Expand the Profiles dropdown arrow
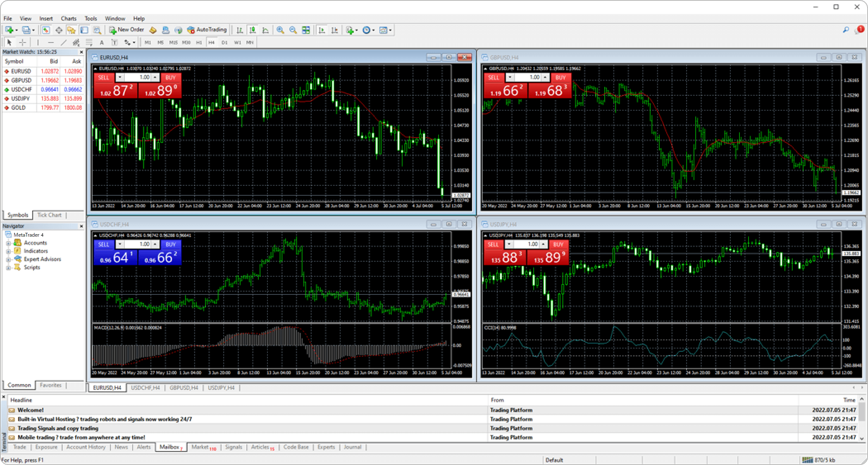The image size is (868, 465). click(33, 30)
